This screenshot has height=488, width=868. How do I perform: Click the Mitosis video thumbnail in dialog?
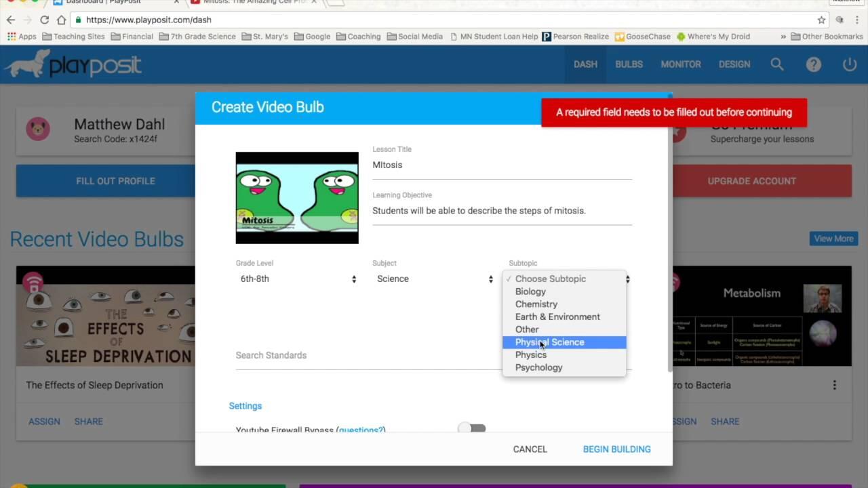pos(297,198)
